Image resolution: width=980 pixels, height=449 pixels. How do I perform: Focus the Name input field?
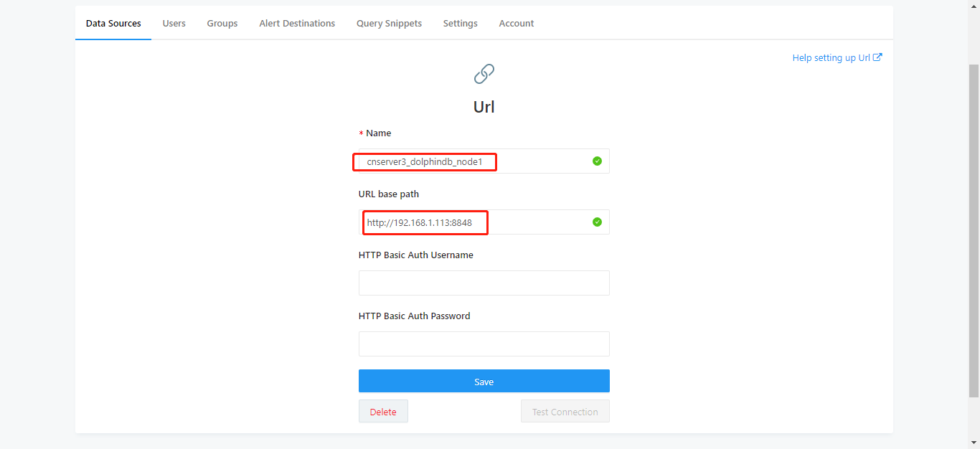(473, 161)
